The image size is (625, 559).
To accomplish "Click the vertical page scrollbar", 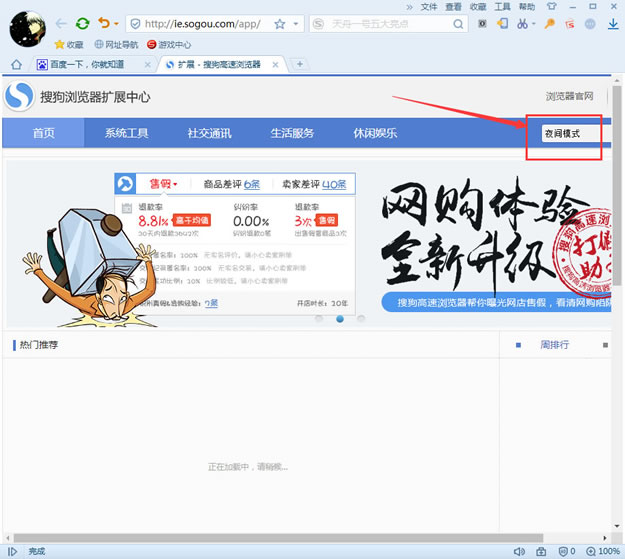I will pos(617,185).
